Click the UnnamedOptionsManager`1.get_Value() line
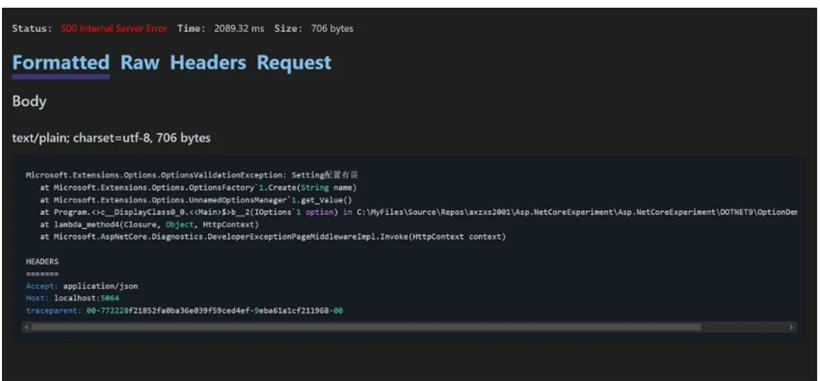Image resolution: width=820 pixels, height=381 pixels. pos(196,200)
